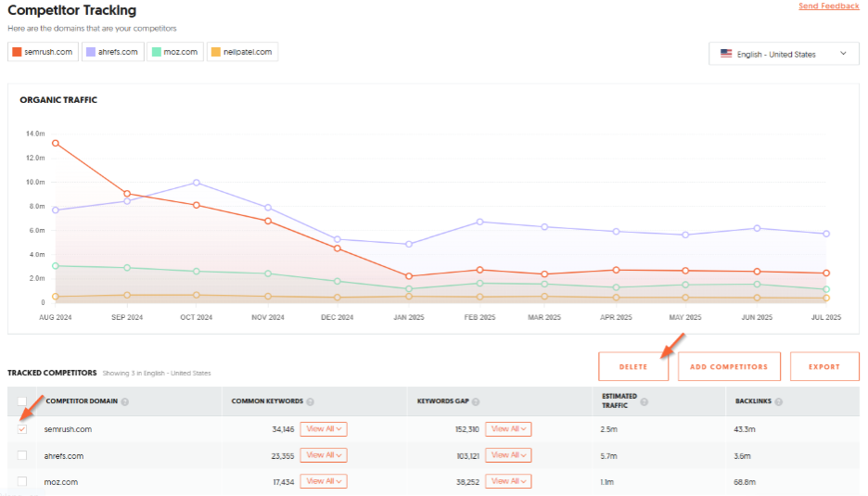Click Estimated Traffic help icon
The image size is (868, 496).
coord(644,401)
